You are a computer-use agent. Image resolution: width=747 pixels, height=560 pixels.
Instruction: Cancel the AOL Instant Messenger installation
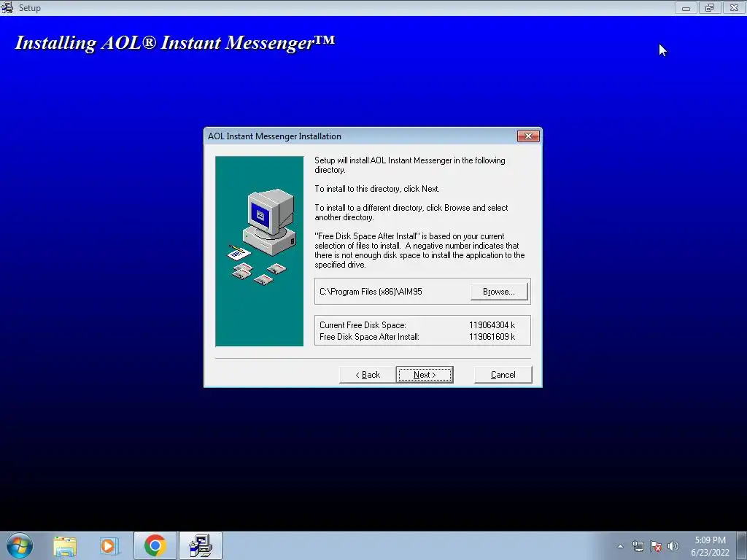[x=503, y=375]
